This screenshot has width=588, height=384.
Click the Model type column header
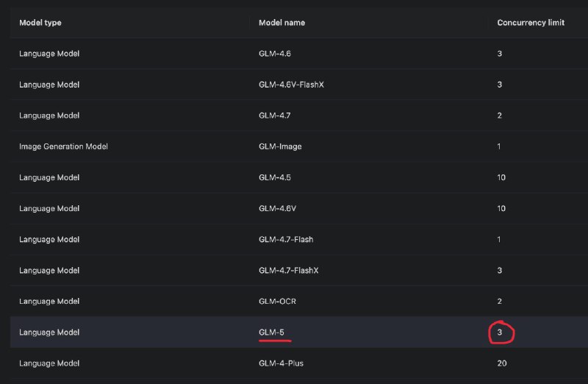(40, 23)
